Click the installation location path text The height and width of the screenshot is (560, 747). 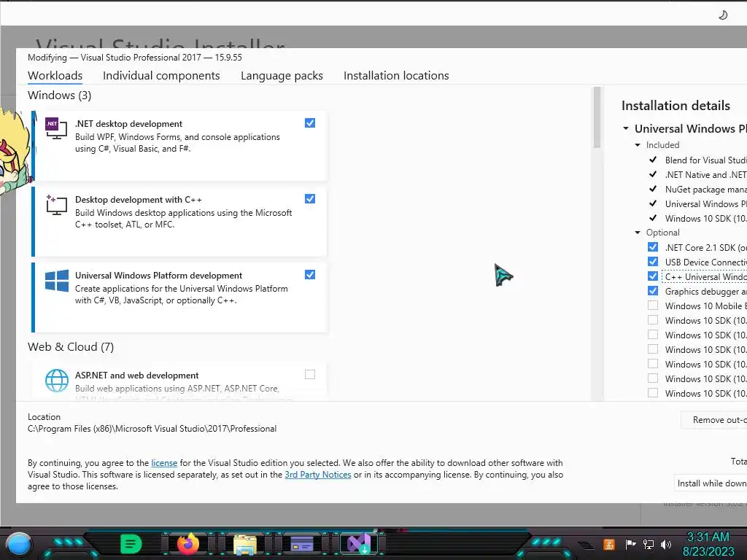(152, 429)
